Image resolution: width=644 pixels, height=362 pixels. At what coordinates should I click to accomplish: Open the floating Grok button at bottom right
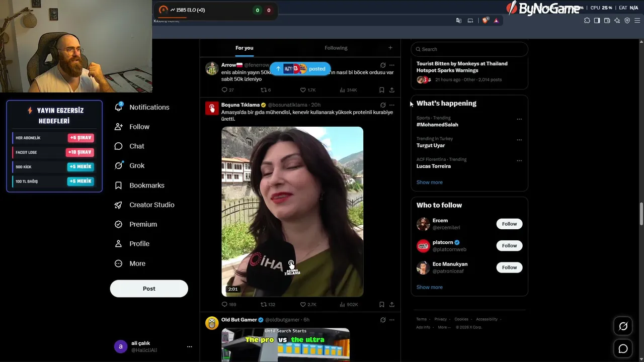(623, 326)
